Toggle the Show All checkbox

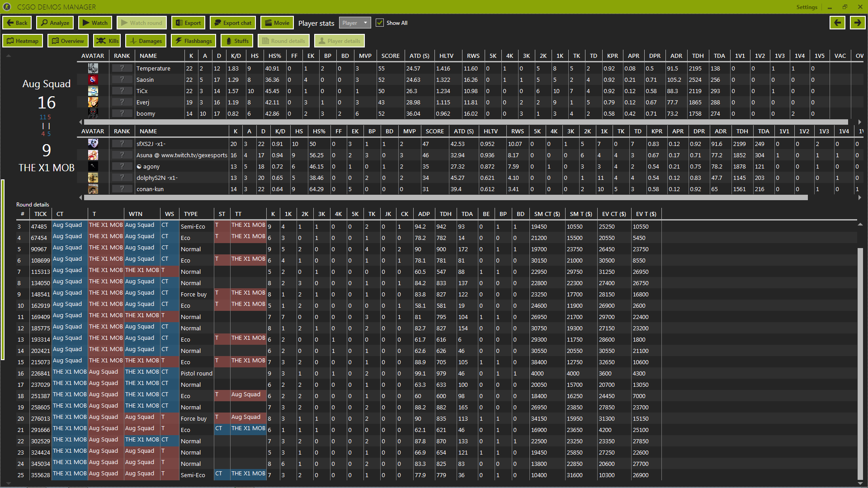click(380, 23)
